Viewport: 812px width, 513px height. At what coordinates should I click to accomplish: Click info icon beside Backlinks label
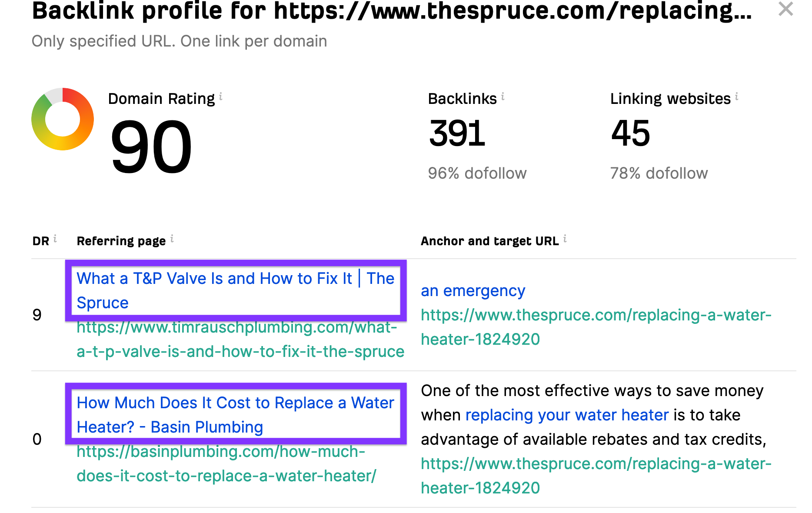coord(503,97)
